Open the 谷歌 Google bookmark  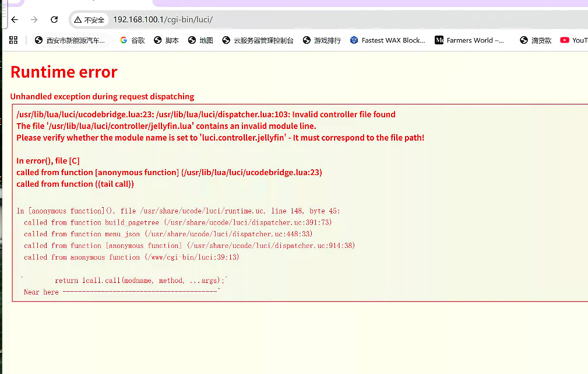click(x=132, y=40)
